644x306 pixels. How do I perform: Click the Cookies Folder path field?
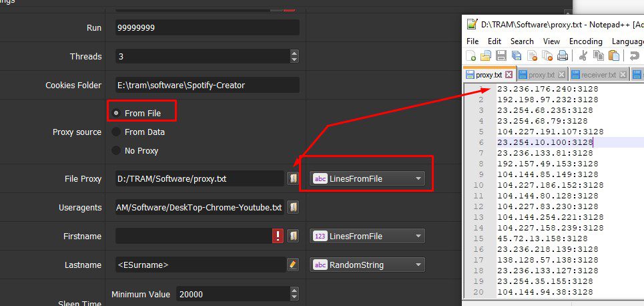pyautogui.click(x=208, y=85)
